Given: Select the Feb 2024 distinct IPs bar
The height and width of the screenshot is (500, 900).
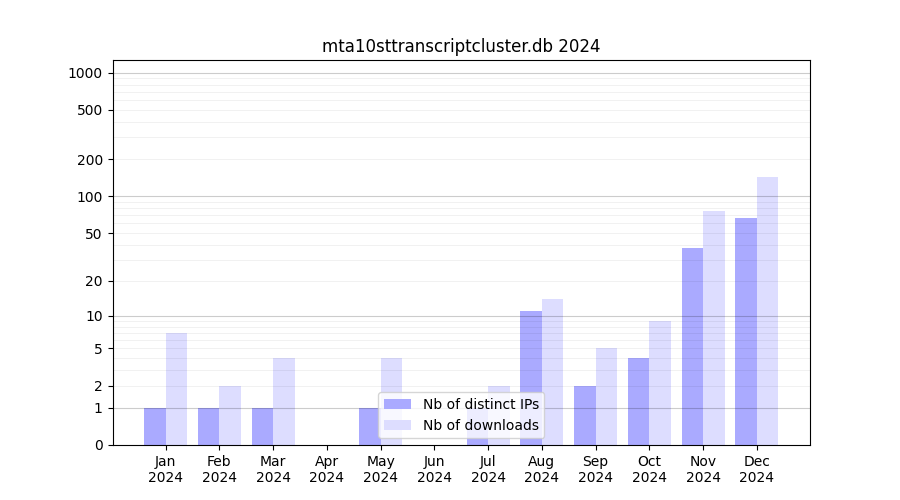Looking at the screenshot, I should pyautogui.click(x=208, y=426).
